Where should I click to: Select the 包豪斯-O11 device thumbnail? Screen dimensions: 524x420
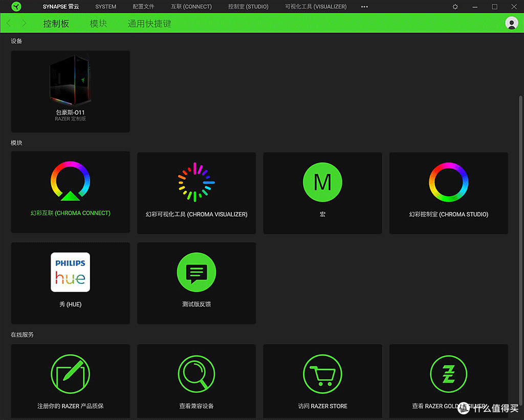[70, 79]
